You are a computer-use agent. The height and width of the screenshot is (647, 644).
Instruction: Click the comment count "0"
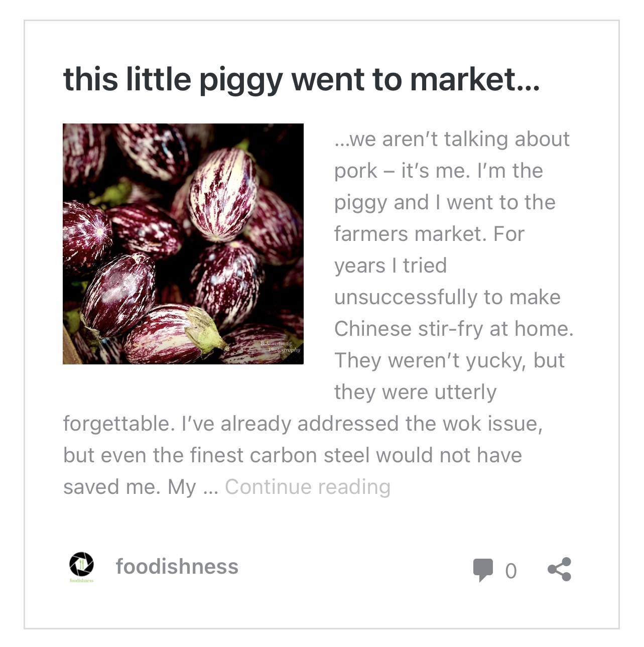(x=510, y=571)
